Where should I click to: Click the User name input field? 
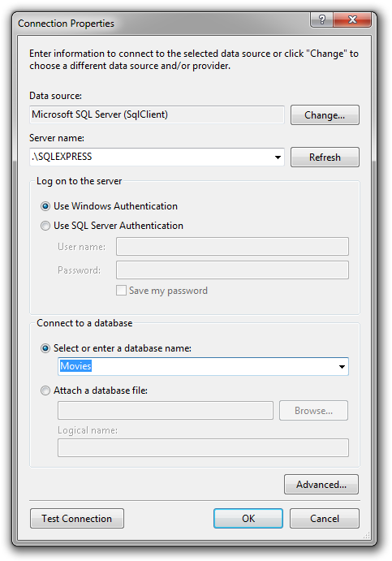pos(232,247)
